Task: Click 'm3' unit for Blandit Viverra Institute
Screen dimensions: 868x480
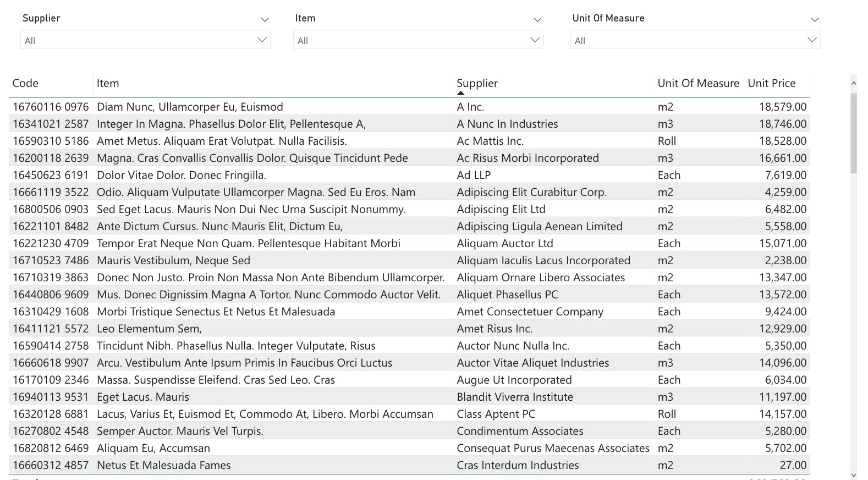Action: point(666,397)
